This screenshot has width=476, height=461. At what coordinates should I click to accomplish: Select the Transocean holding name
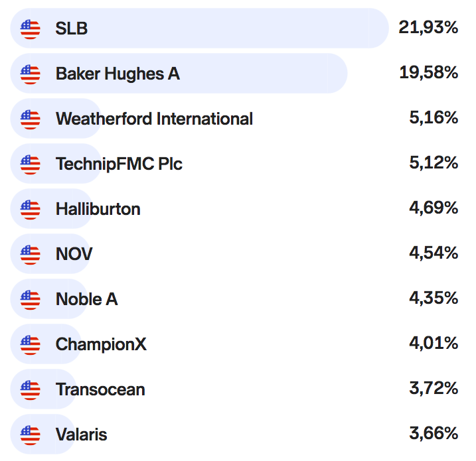[100, 390]
